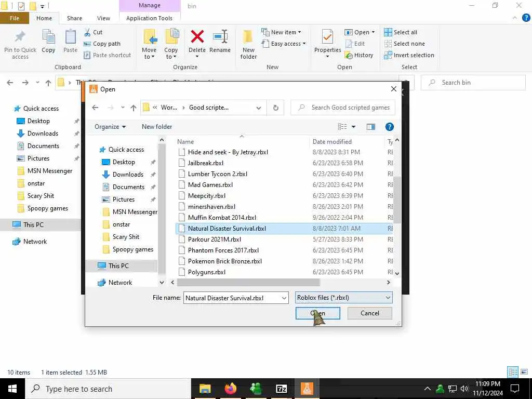Image resolution: width=532 pixels, height=399 pixels.
Task: Open the Organize dropdown in the dialog
Action: (x=110, y=127)
